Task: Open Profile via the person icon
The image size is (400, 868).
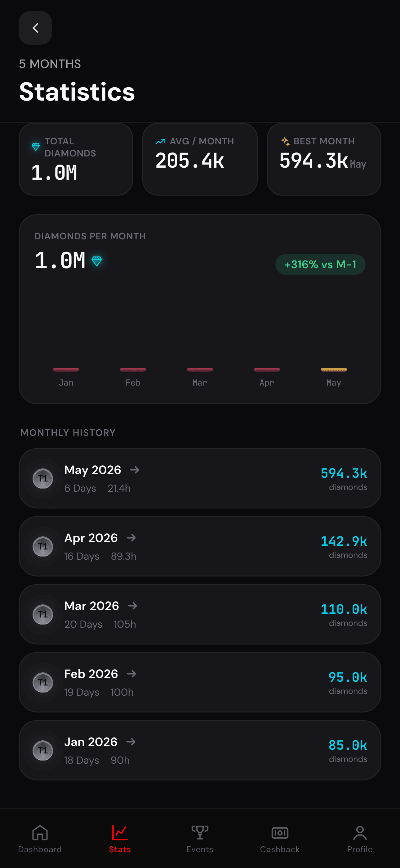Action: pos(360,833)
